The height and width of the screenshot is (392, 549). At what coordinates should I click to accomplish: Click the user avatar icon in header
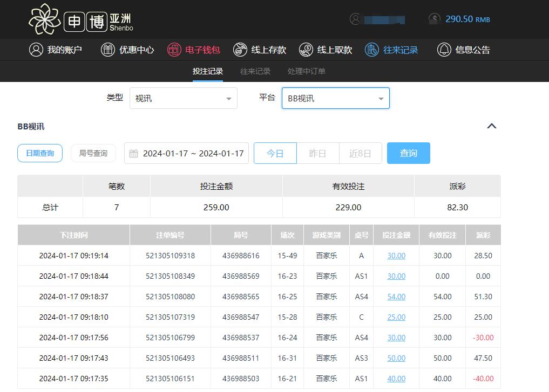pos(355,19)
